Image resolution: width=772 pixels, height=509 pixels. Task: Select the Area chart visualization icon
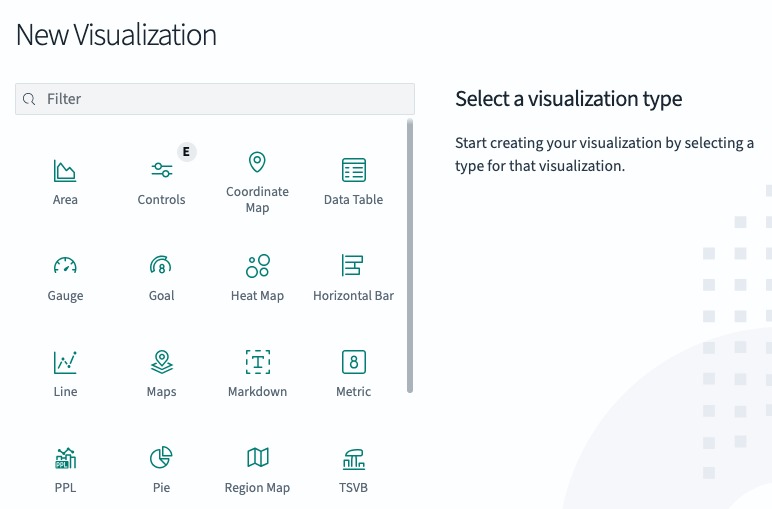65,170
